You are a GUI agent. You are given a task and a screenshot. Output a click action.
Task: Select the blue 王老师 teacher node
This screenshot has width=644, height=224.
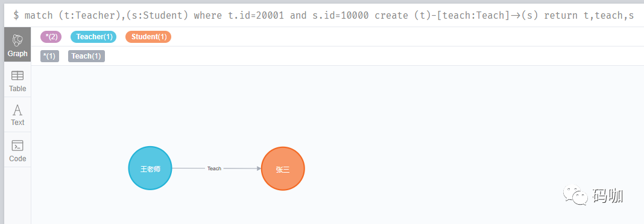150,168
